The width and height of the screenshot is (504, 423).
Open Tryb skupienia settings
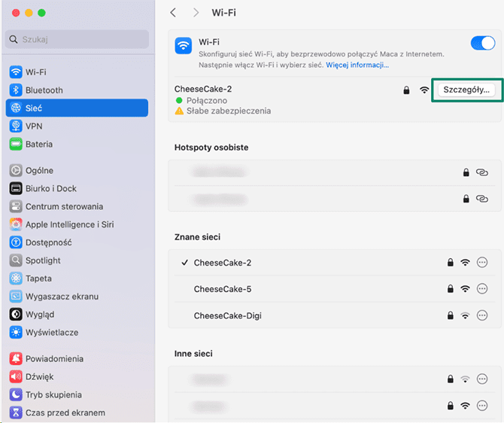(x=53, y=395)
